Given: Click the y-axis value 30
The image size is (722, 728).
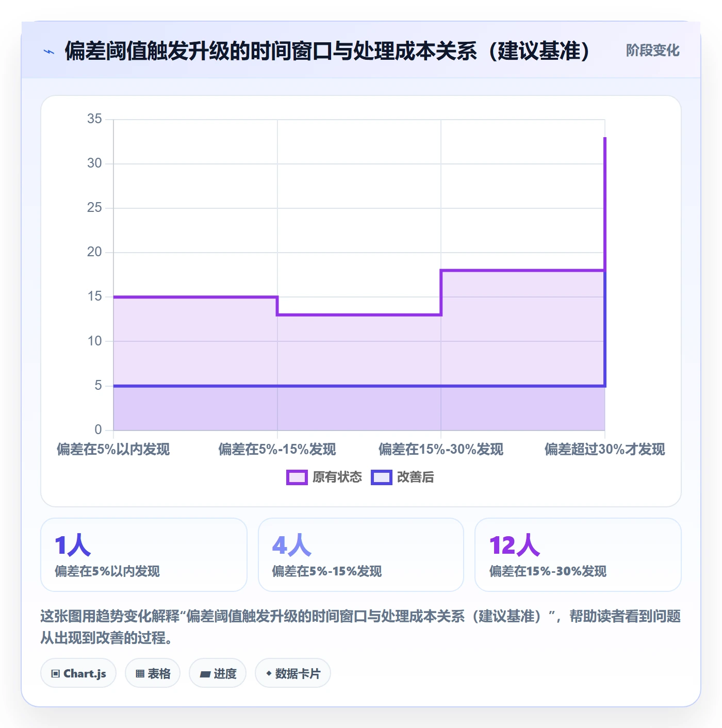Looking at the screenshot, I should [95, 163].
